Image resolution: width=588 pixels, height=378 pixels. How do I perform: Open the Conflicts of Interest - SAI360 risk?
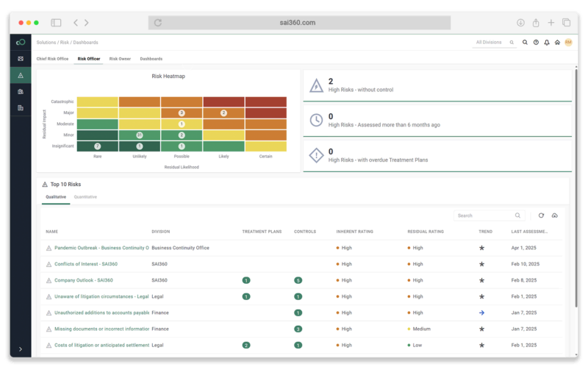(85, 264)
